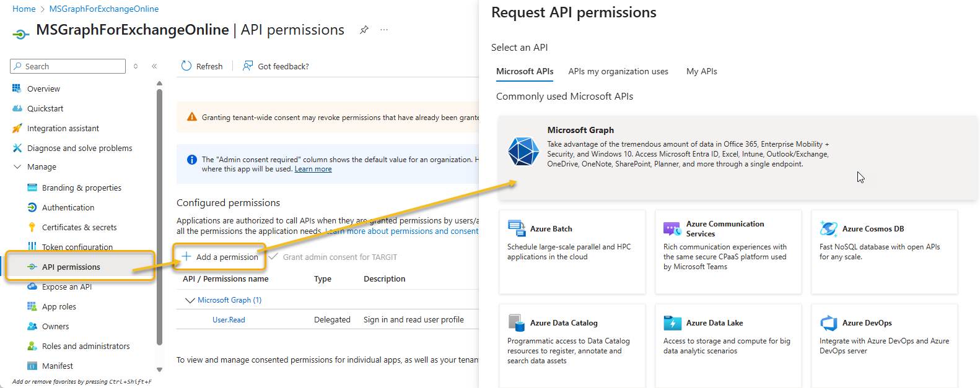Click the Branding & properties icon
The width and height of the screenshot is (980, 388).
(32, 188)
